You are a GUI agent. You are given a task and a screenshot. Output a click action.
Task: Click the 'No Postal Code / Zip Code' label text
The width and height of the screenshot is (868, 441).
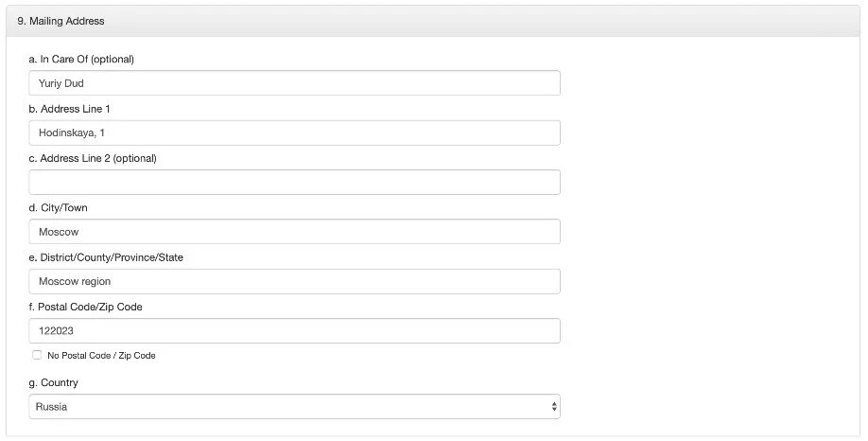101,356
